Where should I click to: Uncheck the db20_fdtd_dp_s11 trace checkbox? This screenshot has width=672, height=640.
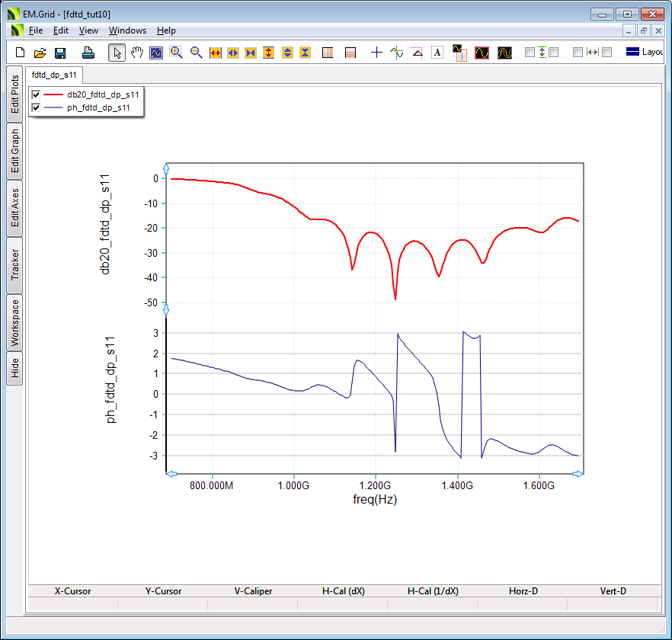coord(36,94)
